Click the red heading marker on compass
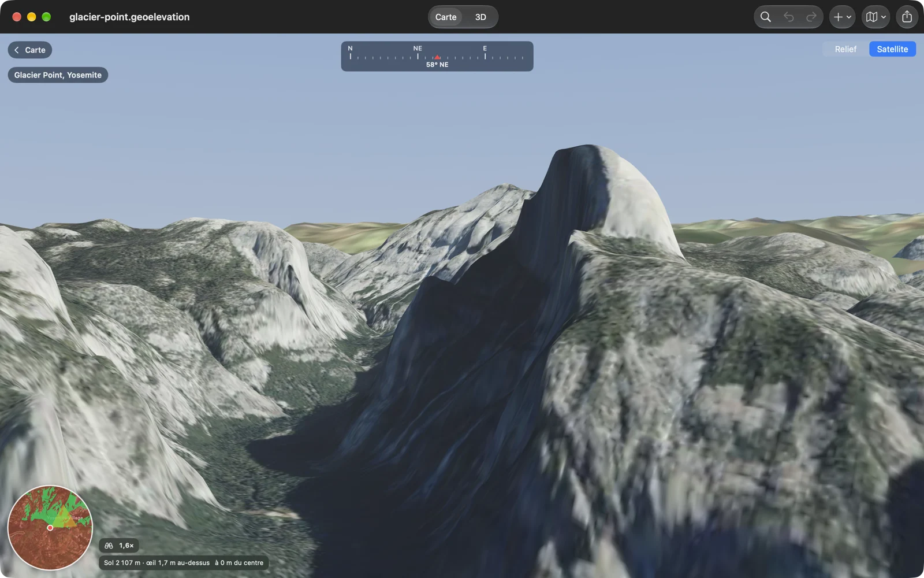The image size is (924, 578). click(437, 57)
